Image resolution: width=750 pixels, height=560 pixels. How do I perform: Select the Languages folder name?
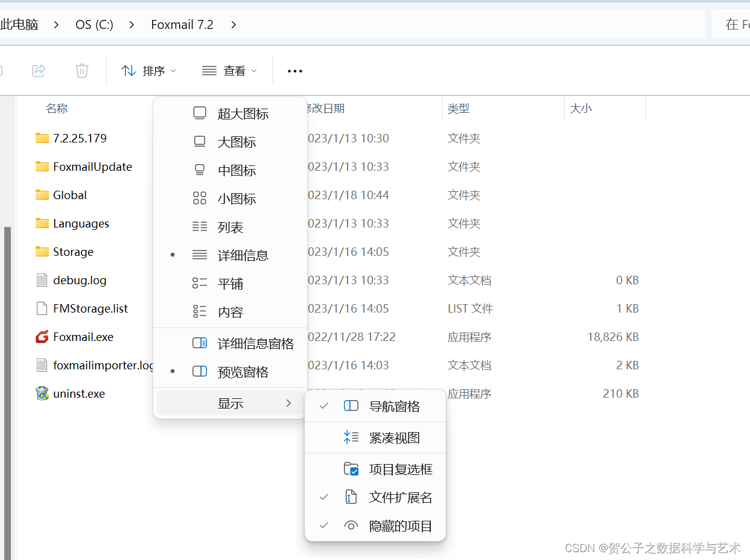pyautogui.click(x=81, y=223)
